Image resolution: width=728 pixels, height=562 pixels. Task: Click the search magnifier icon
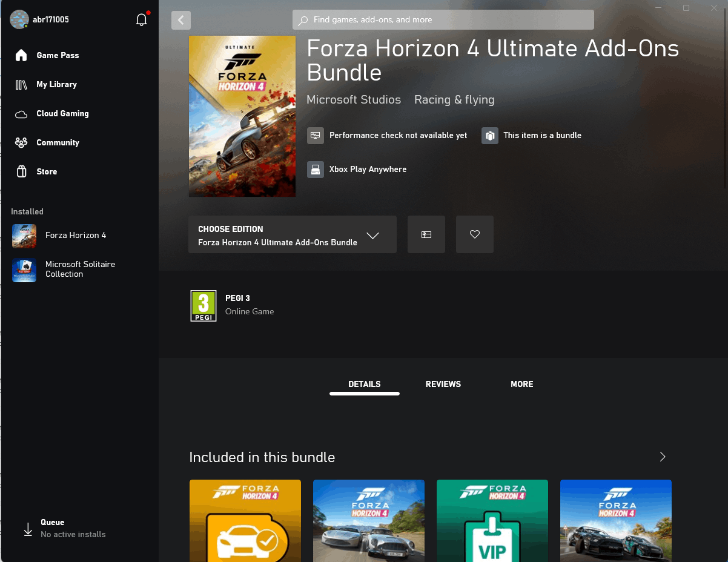click(x=303, y=20)
